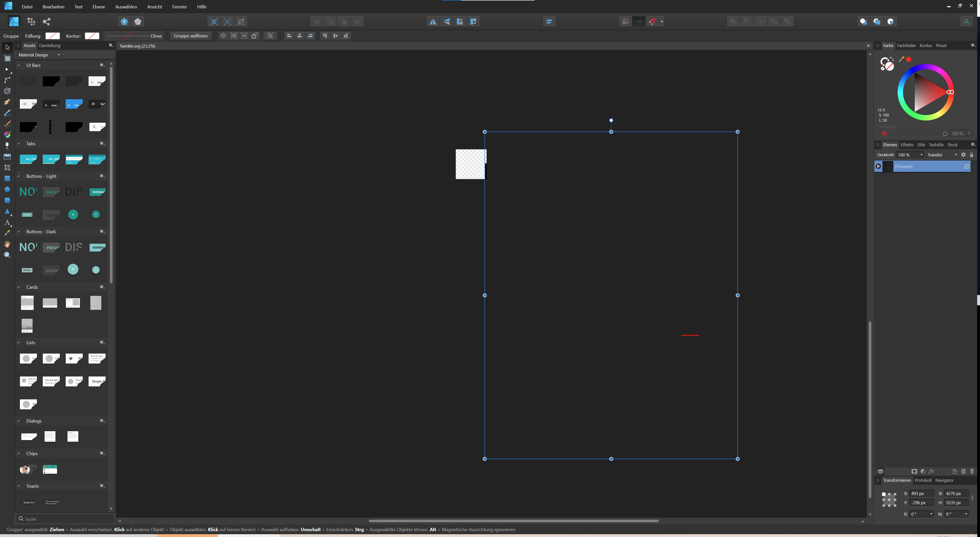Select the Pen tool
Image resolution: width=980 pixels, height=537 pixels.
(x=7, y=101)
